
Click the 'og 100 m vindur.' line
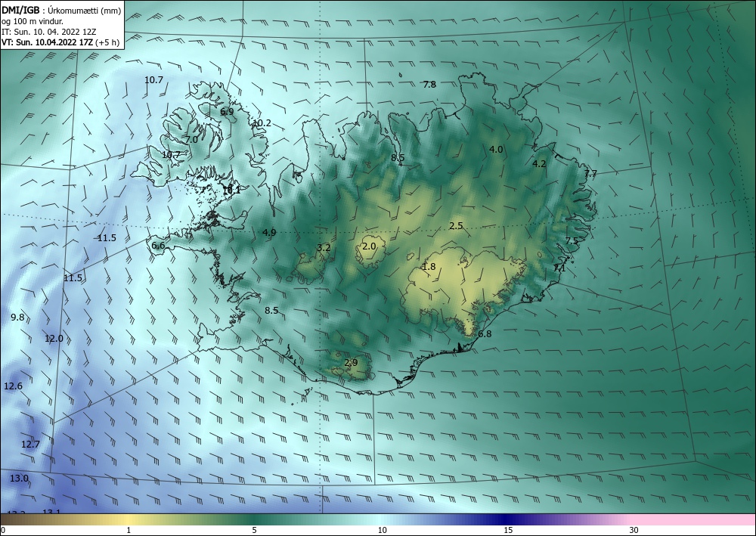(x=33, y=21)
